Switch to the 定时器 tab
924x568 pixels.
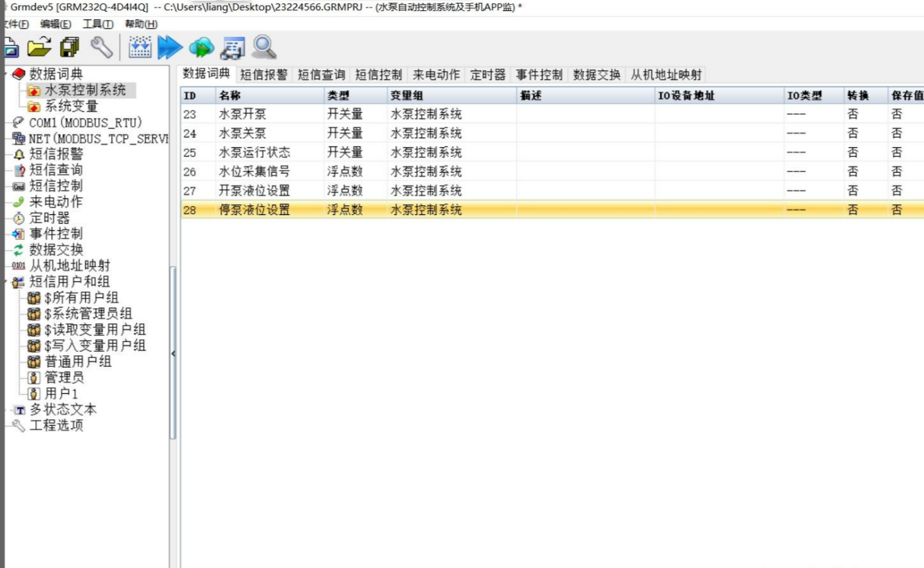pos(488,75)
